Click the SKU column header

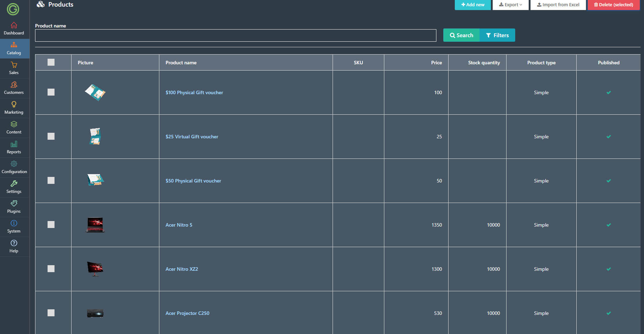click(x=358, y=63)
